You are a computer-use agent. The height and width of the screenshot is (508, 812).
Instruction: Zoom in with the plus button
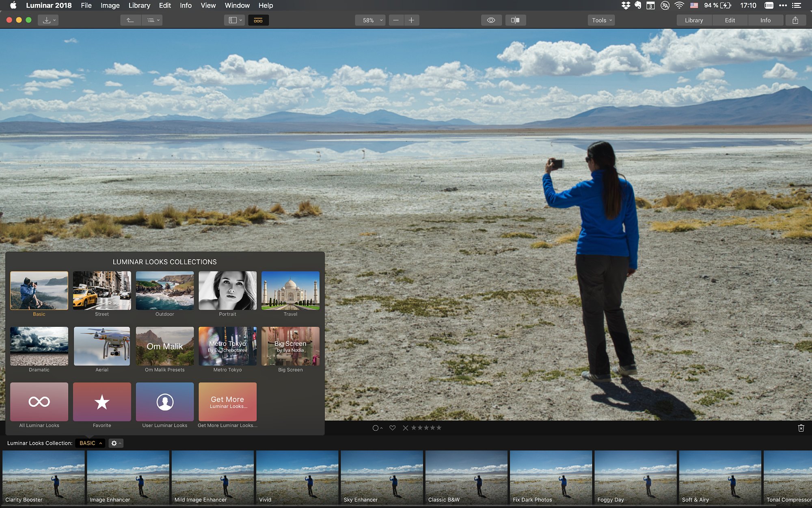[411, 20]
